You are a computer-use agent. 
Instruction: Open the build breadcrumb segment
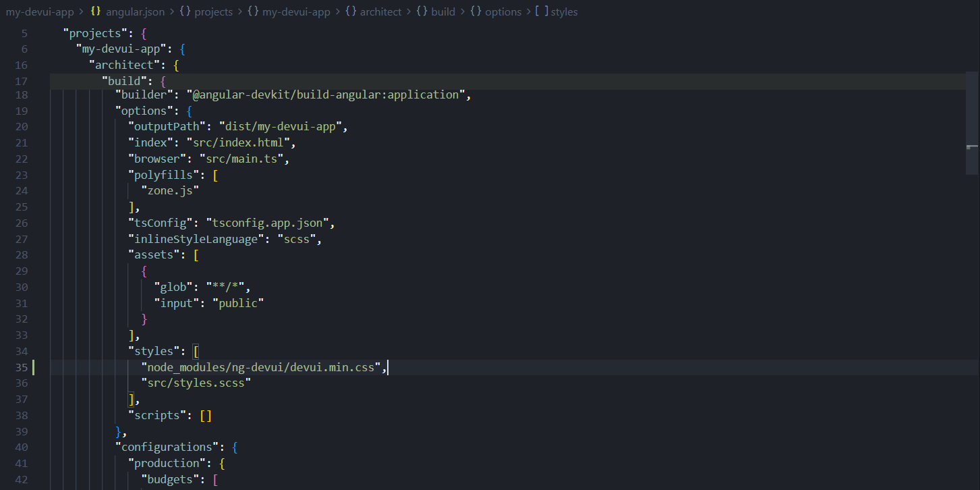click(x=443, y=11)
